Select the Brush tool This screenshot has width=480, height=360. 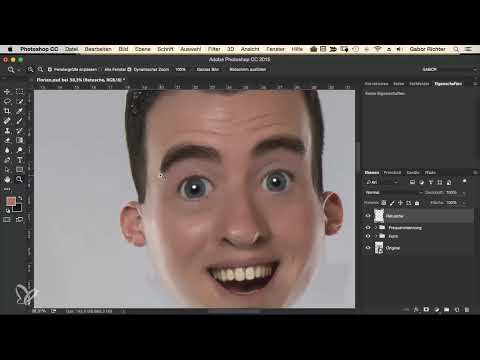click(x=19, y=121)
